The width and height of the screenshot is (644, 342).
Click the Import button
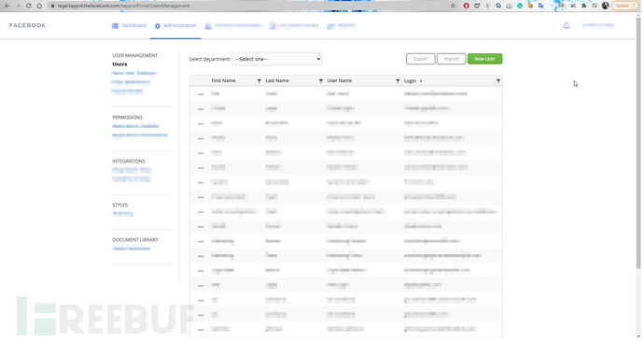pyautogui.click(x=451, y=59)
